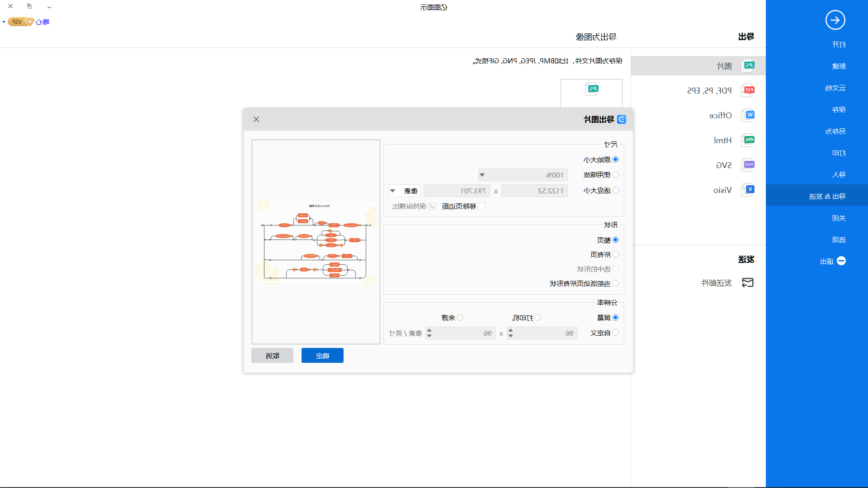
Task: Click 保存 in the sidebar
Action: (x=839, y=109)
